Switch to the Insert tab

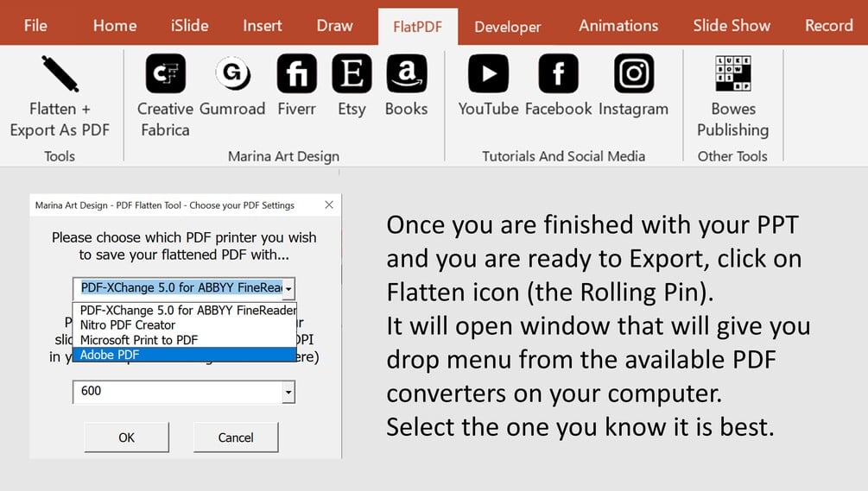pos(263,25)
